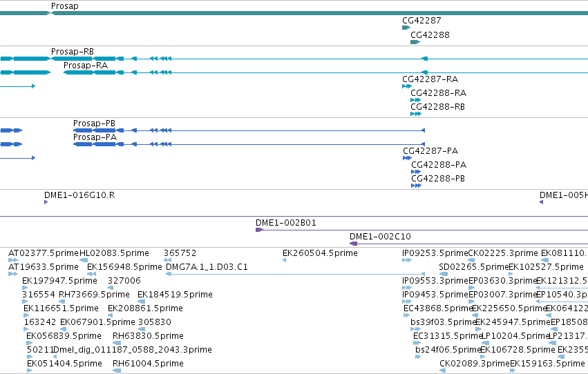The width and height of the screenshot is (588, 374).
Task: Click the EK225650.5prime EST label
Action: (509, 308)
